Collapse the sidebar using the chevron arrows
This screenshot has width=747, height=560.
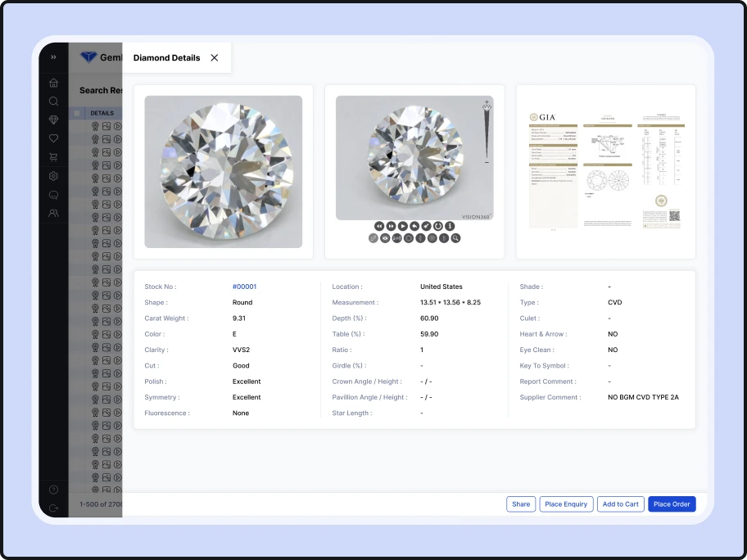coord(53,57)
